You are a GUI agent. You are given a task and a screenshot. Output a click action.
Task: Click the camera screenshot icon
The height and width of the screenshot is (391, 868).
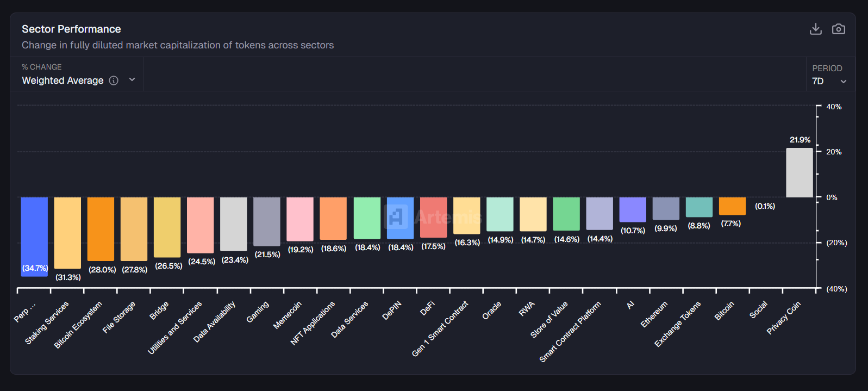coord(838,29)
